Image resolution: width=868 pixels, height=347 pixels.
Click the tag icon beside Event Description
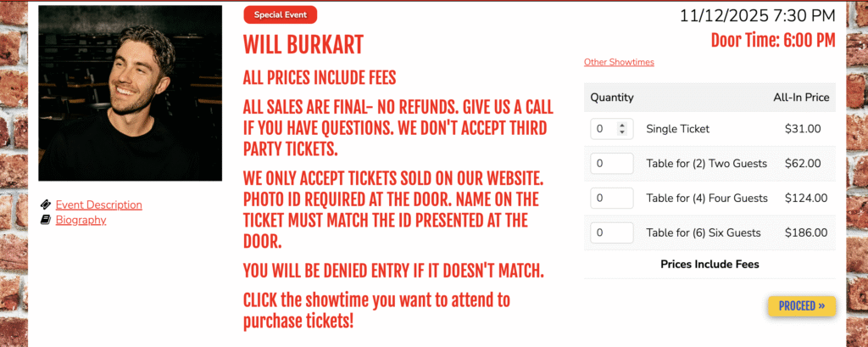[46, 204]
